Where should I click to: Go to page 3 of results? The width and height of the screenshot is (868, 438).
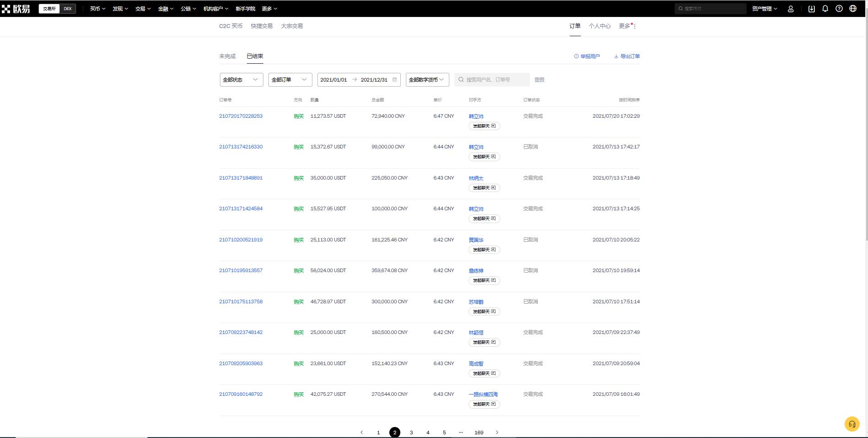point(411,433)
